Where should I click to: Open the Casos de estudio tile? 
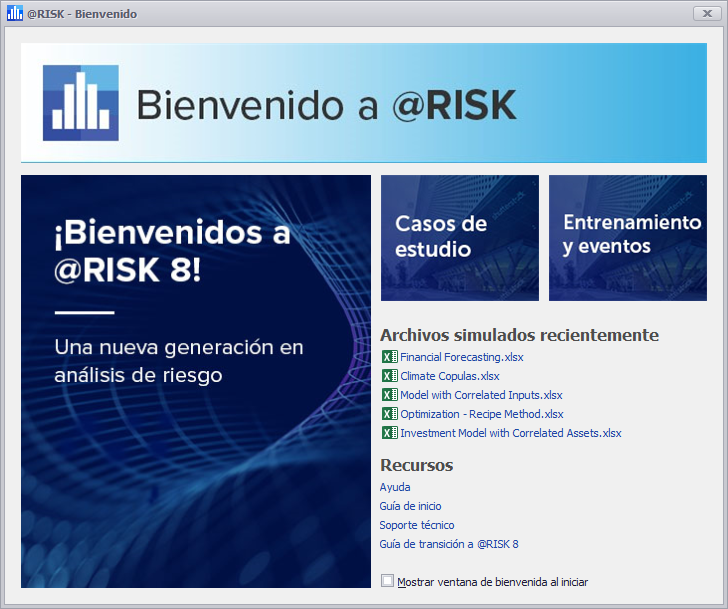(x=459, y=238)
